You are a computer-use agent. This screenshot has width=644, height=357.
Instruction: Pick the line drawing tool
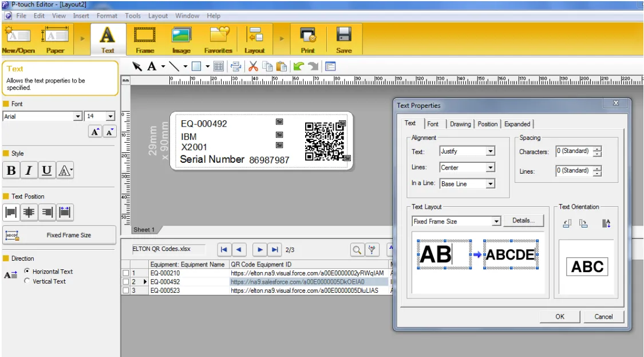pos(175,66)
